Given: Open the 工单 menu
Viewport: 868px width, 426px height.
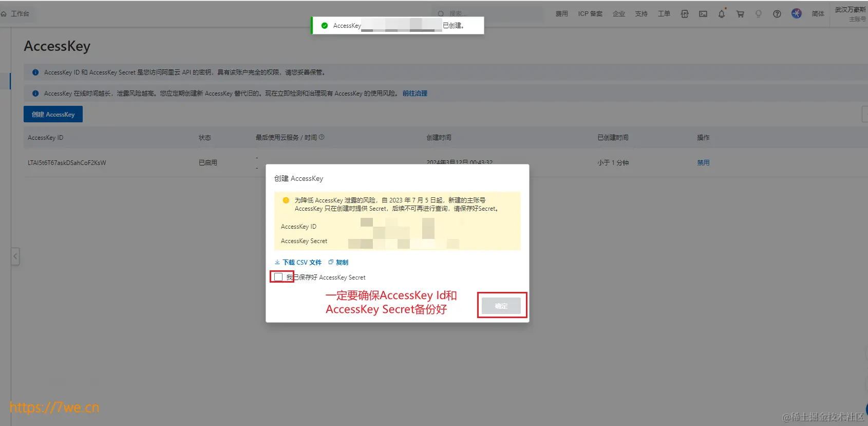Looking at the screenshot, I should [664, 14].
